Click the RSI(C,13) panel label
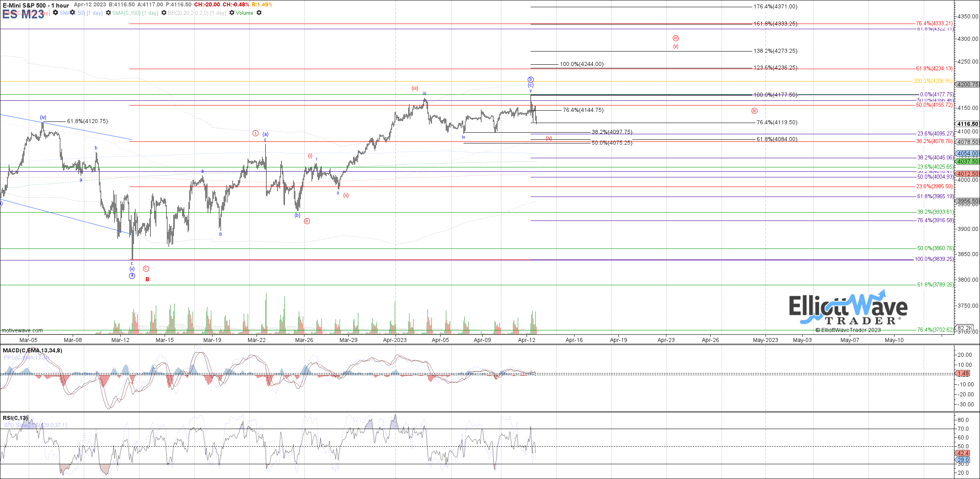 pos(16,418)
